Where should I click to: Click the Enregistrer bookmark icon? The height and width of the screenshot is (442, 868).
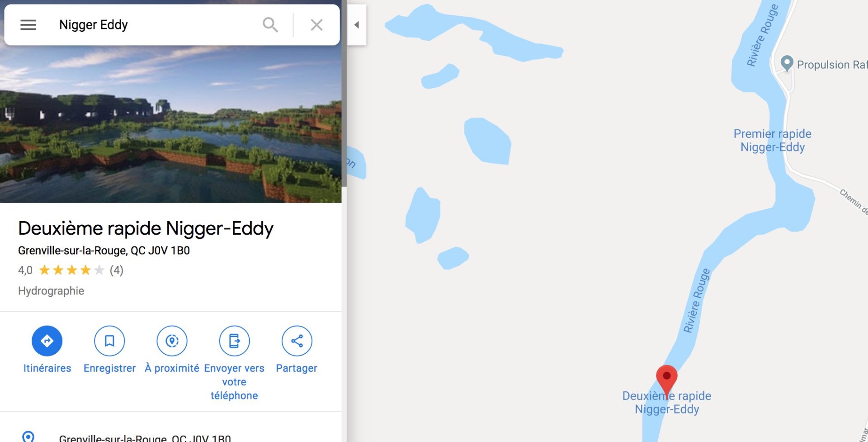109,341
